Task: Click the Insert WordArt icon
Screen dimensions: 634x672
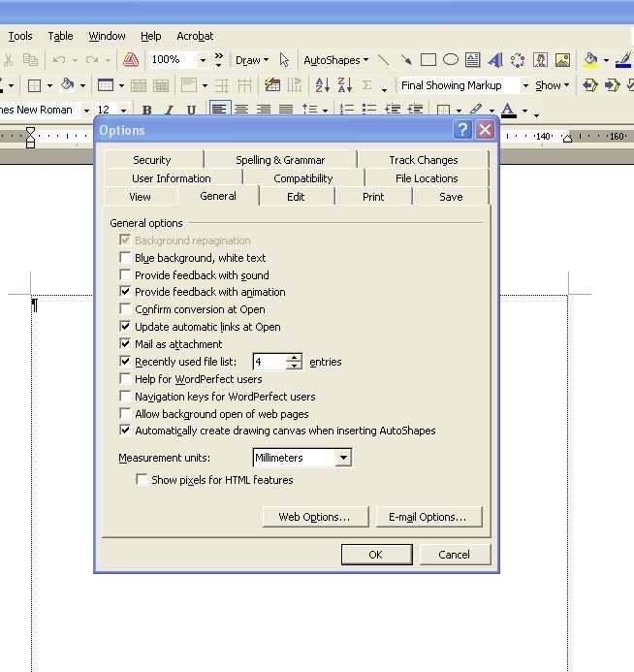Action: coord(495,60)
